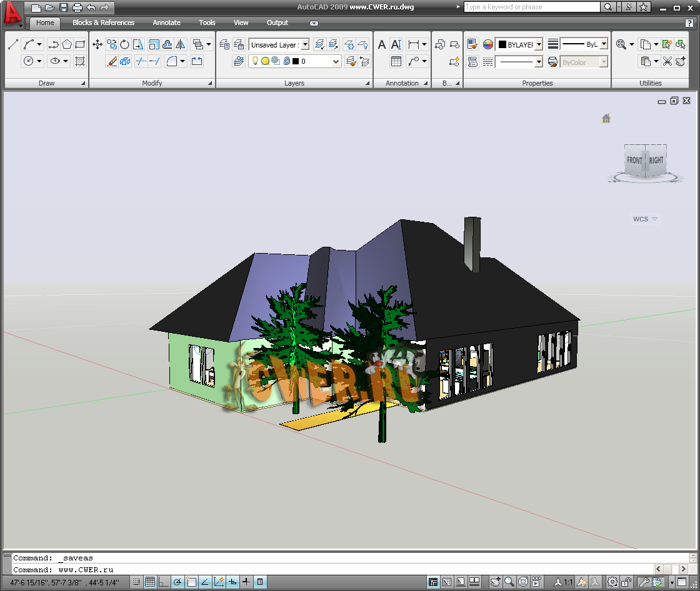Image resolution: width=700 pixels, height=591 pixels.
Task: Click the Multiline Text tool
Action: tap(396, 44)
